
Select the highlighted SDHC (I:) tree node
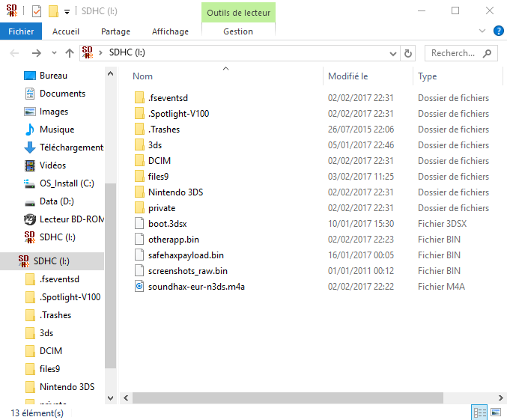click(x=52, y=261)
